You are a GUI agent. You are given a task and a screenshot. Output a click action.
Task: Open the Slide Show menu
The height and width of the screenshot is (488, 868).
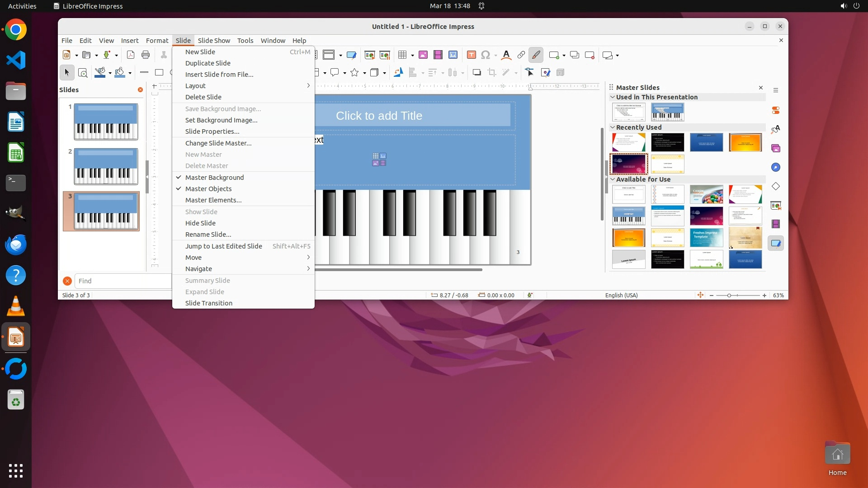coord(214,41)
